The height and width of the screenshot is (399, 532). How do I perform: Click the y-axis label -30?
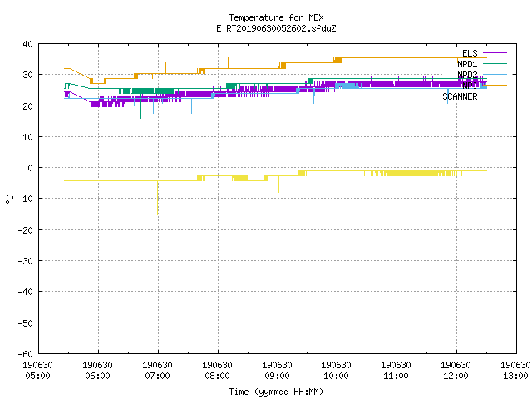(26, 261)
